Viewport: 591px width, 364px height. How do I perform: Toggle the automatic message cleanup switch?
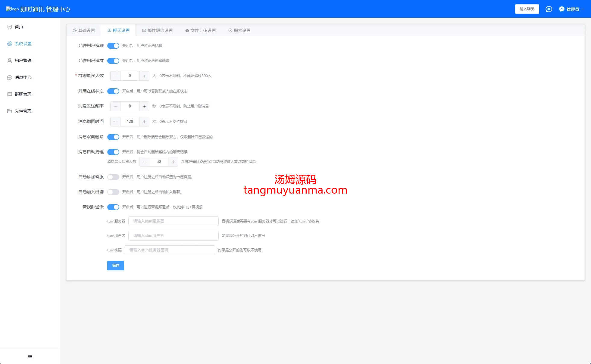tap(113, 152)
